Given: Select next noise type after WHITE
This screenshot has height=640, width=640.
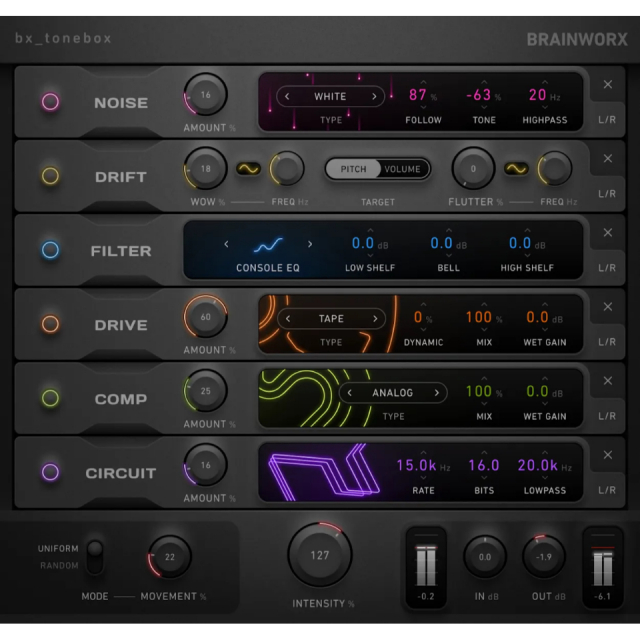Looking at the screenshot, I should 374,96.
